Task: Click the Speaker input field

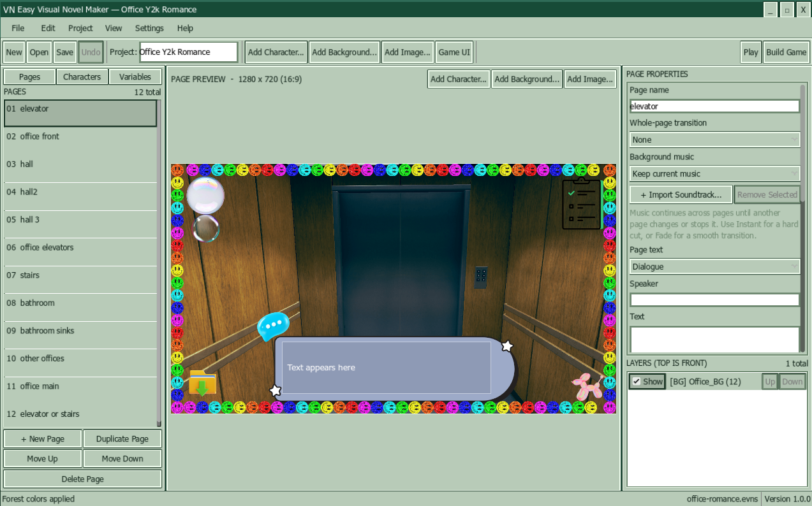Action: 714,300
